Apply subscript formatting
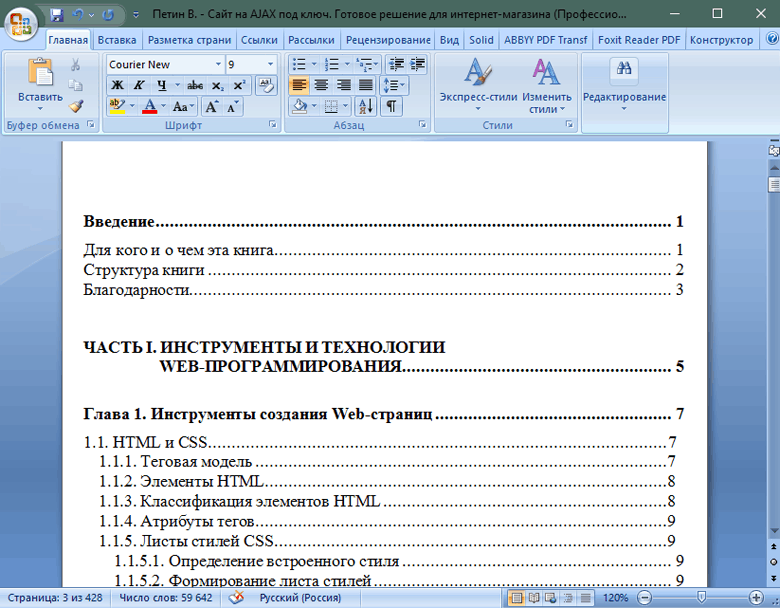The image size is (780, 608). 217,86
